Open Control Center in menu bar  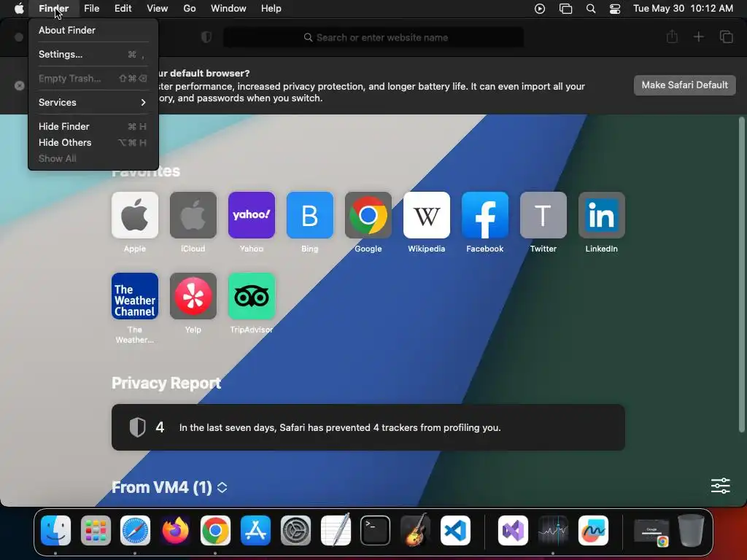pyautogui.click(x=615, y=9)
